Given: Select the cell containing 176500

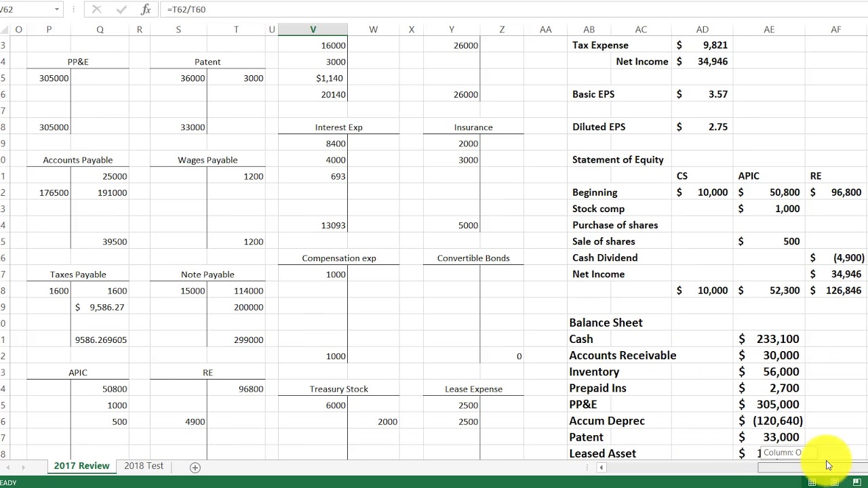Looking at the screenshot, I should coord(49,192).
